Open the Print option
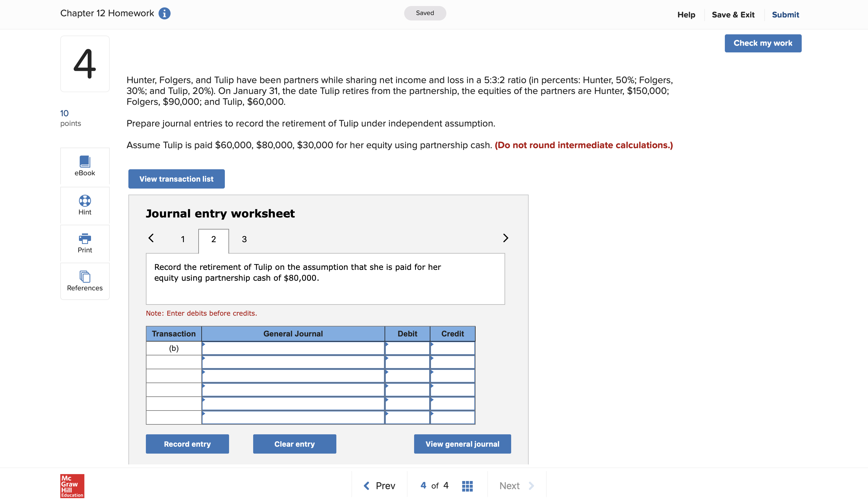868x503 pixels. [x=85, y=239]
